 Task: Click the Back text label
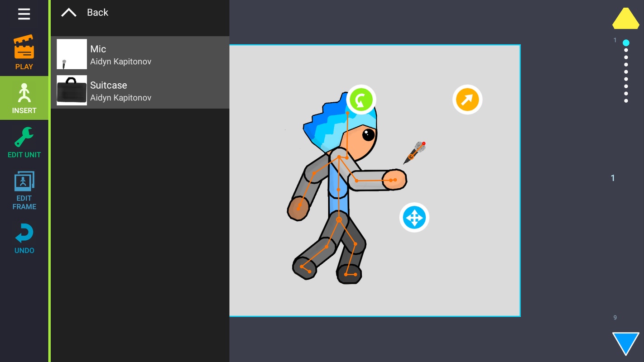tap(97, 13)
